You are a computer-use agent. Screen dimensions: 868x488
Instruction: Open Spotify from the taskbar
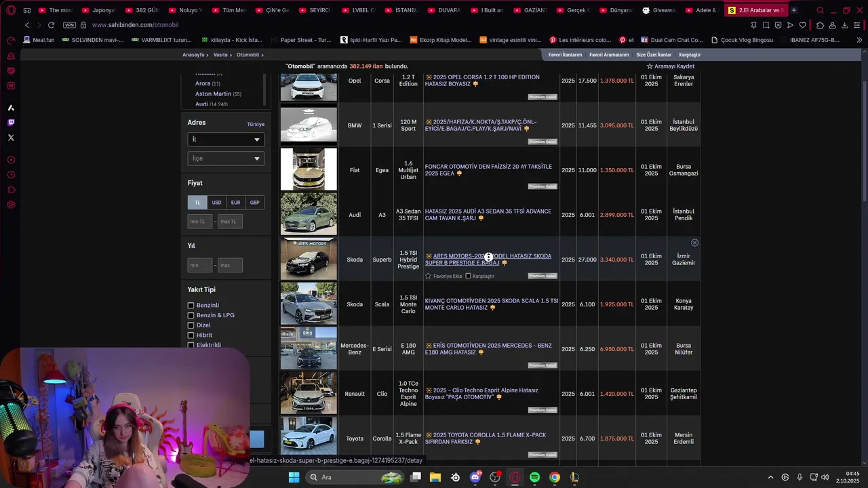[x=534, y=477]
